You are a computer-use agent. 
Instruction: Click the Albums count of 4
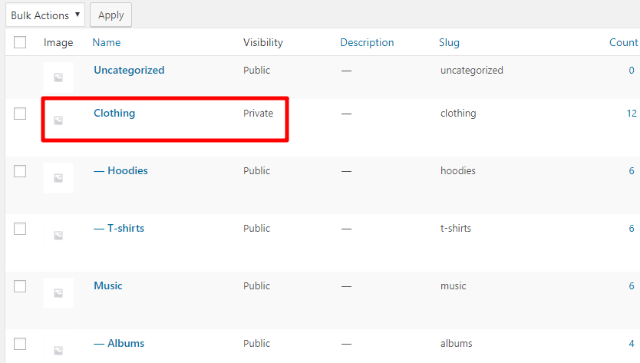[x=631, y=343]
